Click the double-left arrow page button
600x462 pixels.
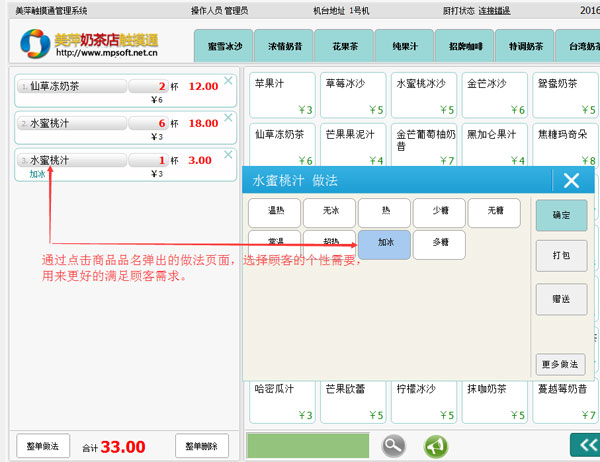(582, 445)
